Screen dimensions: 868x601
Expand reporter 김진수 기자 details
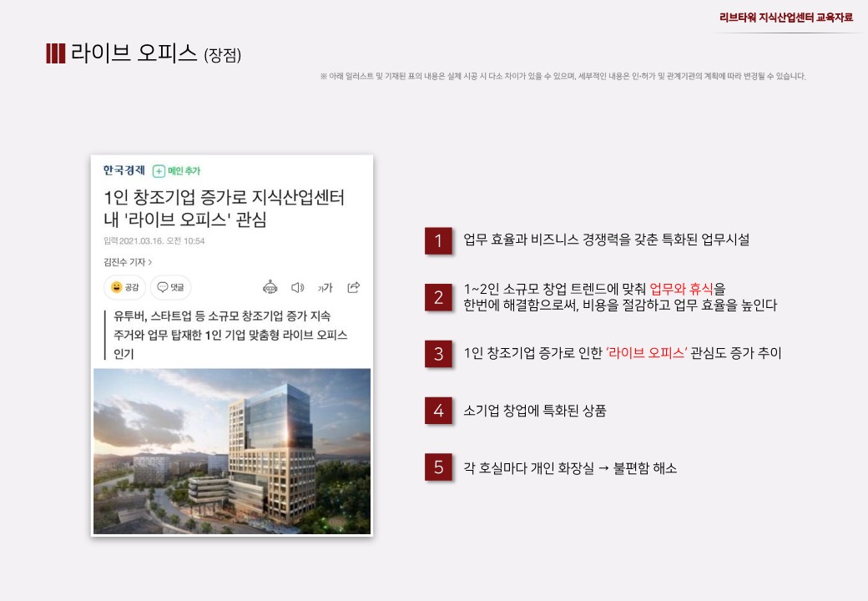[128, 262]
